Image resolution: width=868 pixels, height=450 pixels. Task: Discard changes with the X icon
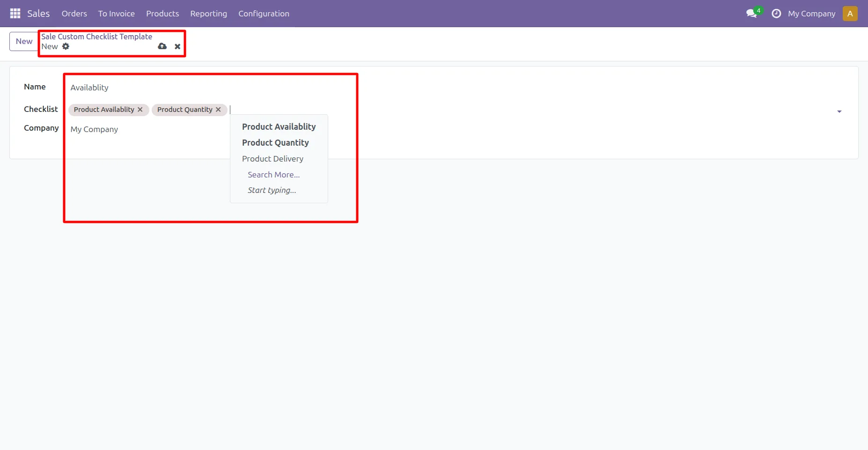(177, 46)
